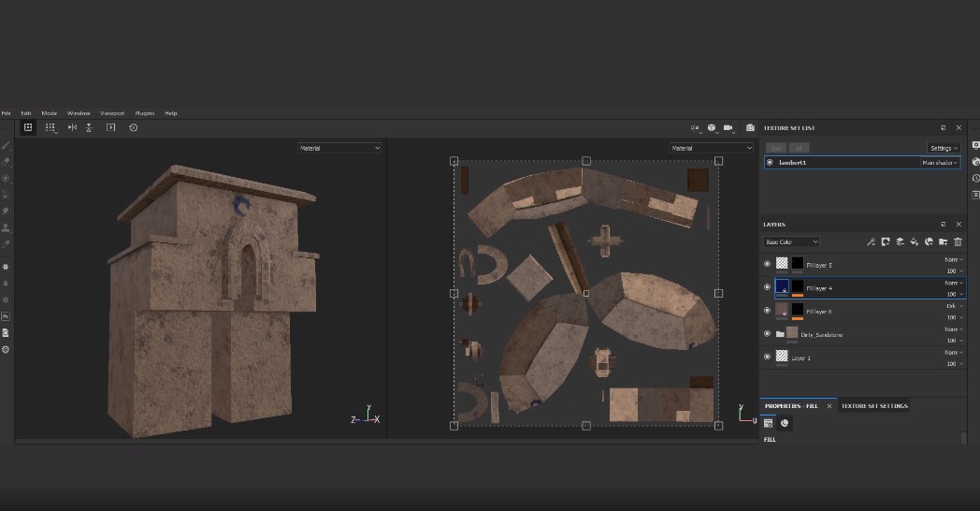Select the Eraser tool
980x511 pixels.
point(6,161)
